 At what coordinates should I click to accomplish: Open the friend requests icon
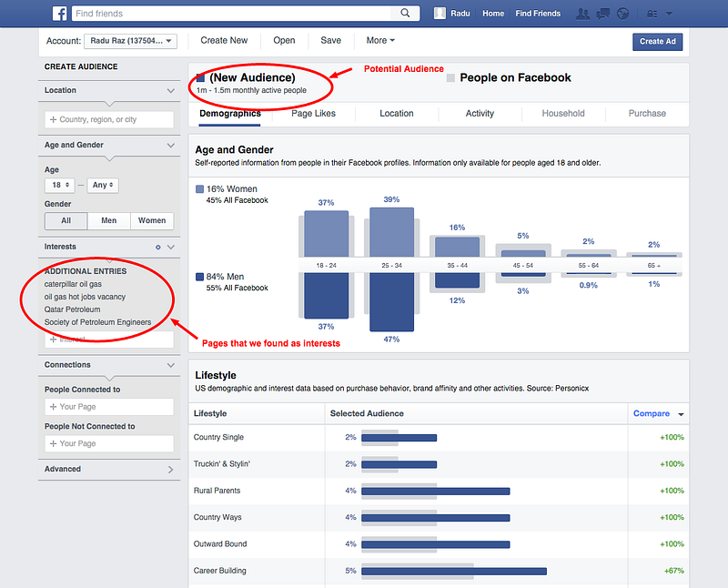pos(582,14)
